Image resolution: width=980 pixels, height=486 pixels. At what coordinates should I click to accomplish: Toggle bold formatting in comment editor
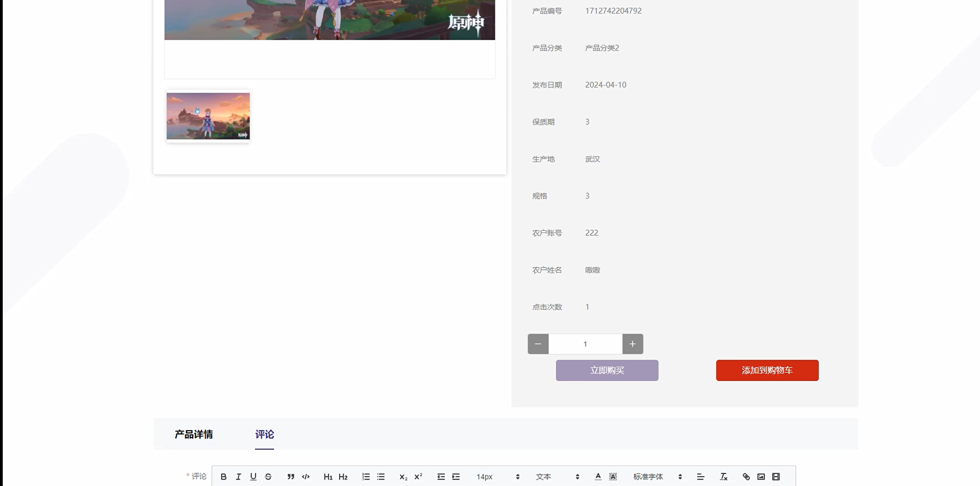click(x=223, y=476)
